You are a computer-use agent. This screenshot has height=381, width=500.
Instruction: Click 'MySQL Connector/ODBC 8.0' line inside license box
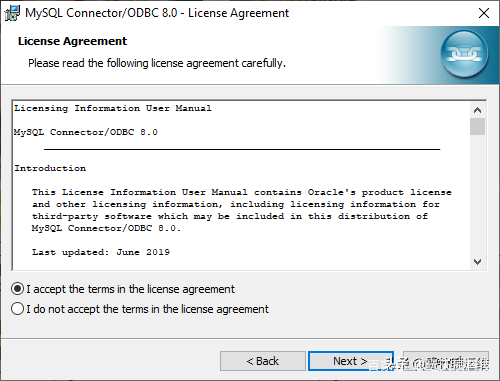[86, 132]
